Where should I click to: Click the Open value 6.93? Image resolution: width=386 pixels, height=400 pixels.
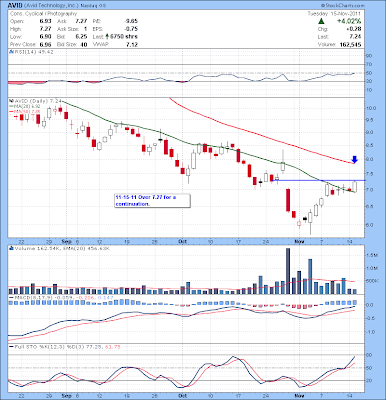click(x=45, y=21)
